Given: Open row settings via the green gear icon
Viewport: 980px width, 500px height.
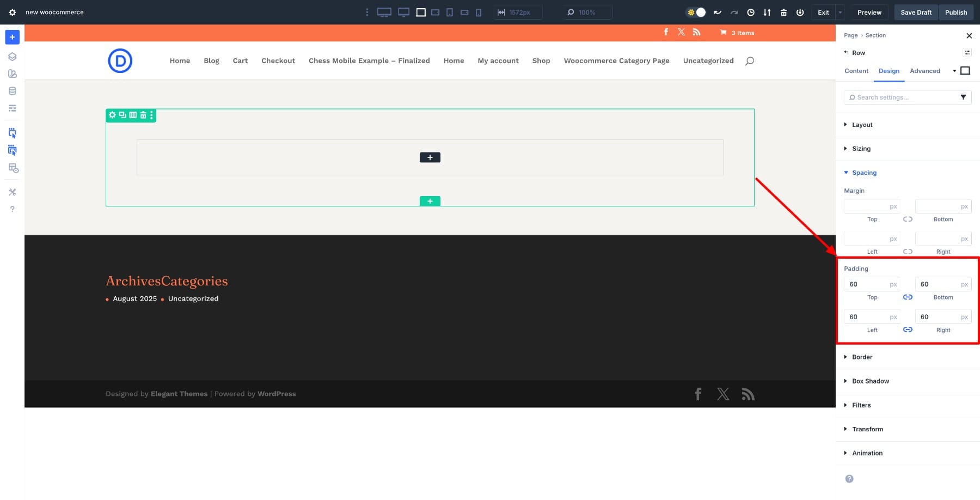Looking at the screenshot, I should tap(112, 115).
